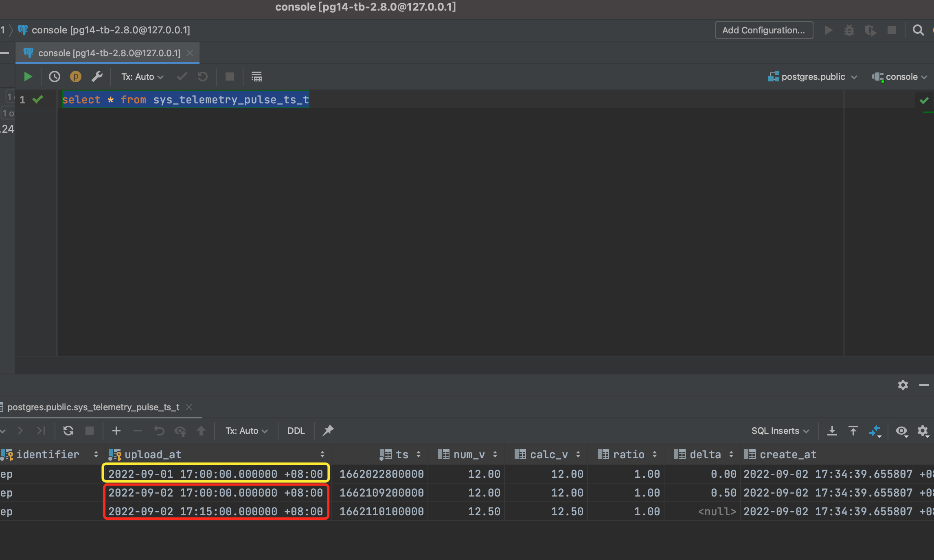Select the sys_telemetry_pulse_ts_t results tab

coord(93,407)
